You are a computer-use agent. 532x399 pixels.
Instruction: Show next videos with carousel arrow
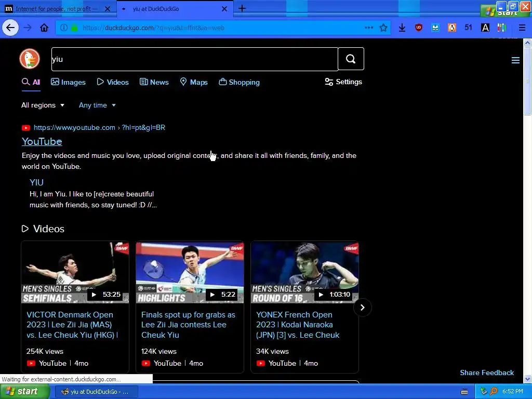362,308
